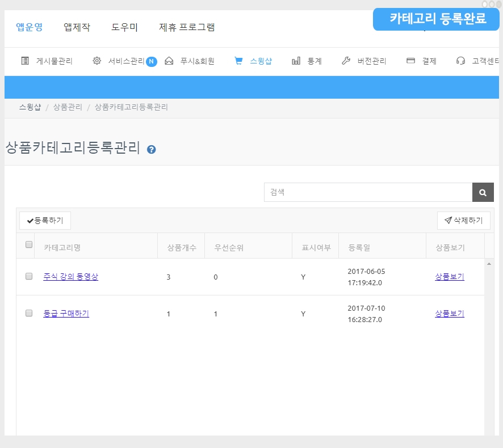This screenshot has height=448, width=503.
Task: Click 상품보기 link for 주식 강의 동영상 row
Action: (450, 277)
